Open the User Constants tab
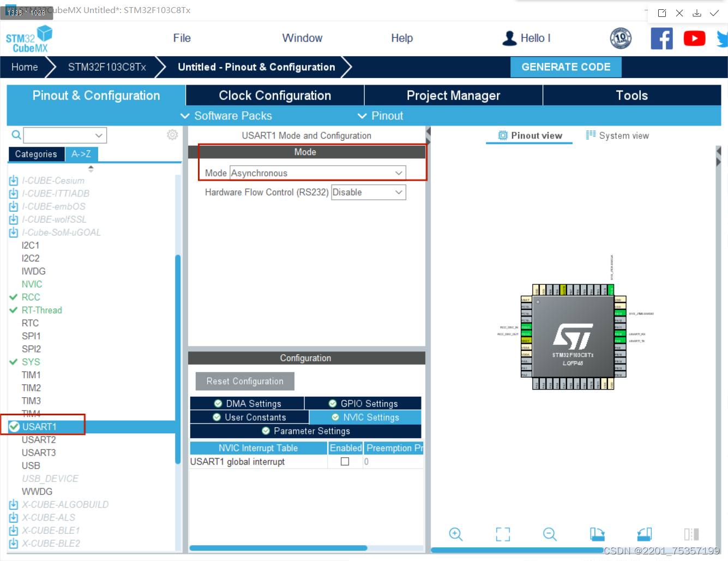 249,417
